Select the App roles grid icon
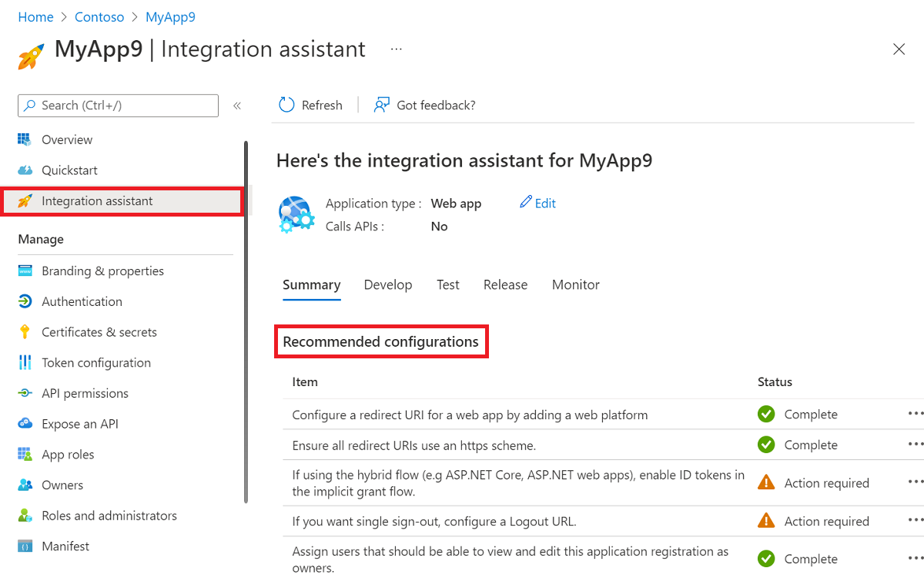Screen dimensions: 924x578 pos(25,455)
